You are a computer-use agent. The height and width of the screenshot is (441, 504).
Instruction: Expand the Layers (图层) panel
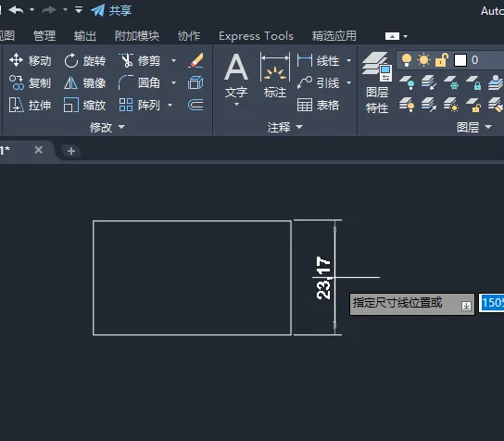(x=474, y=127)
